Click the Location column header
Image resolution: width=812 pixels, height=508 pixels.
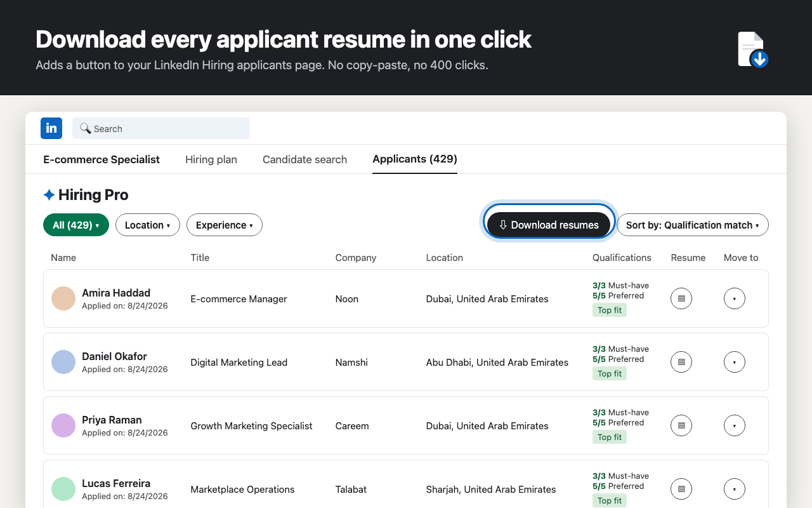pyautogui.click(x=445, y=257)
